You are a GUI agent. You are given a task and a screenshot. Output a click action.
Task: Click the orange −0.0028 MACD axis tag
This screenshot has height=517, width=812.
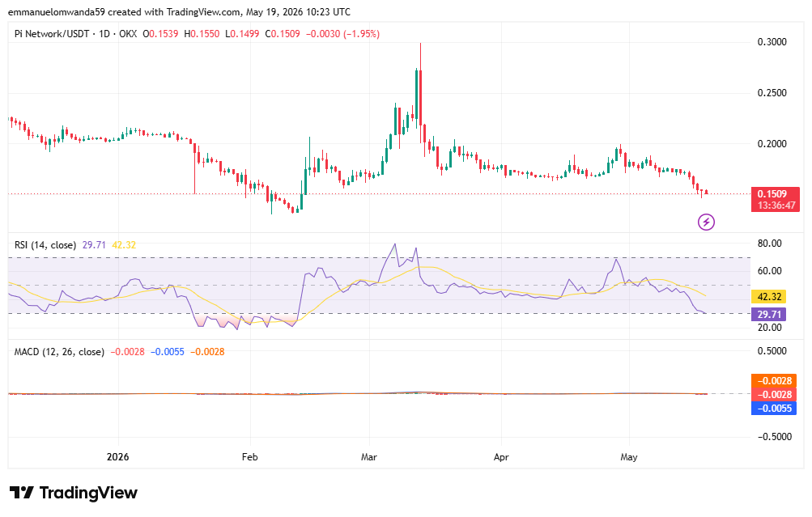point(774,381)
